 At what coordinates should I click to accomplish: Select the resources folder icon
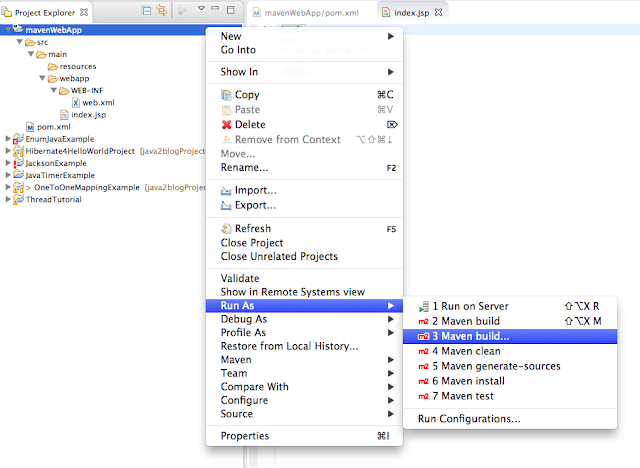(x=53, y=66)
